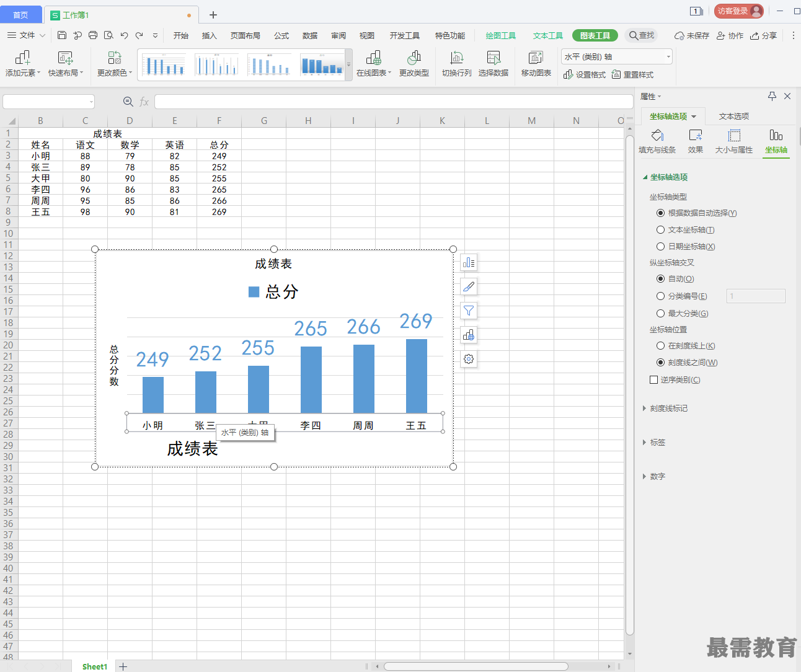Open chart settings gear floating button
Image resolution: width=801 pixels, height=672 pixels.
[469, 359]
